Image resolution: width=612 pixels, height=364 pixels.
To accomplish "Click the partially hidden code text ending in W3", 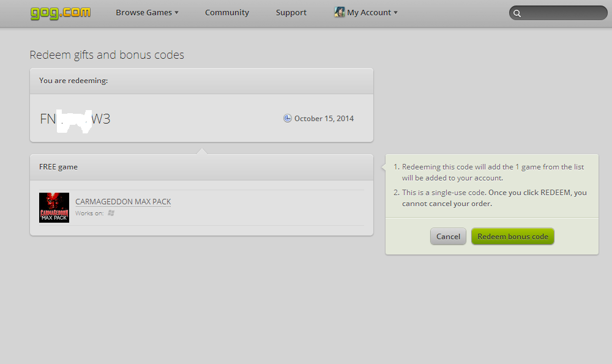I will click(x=75, y=119).
